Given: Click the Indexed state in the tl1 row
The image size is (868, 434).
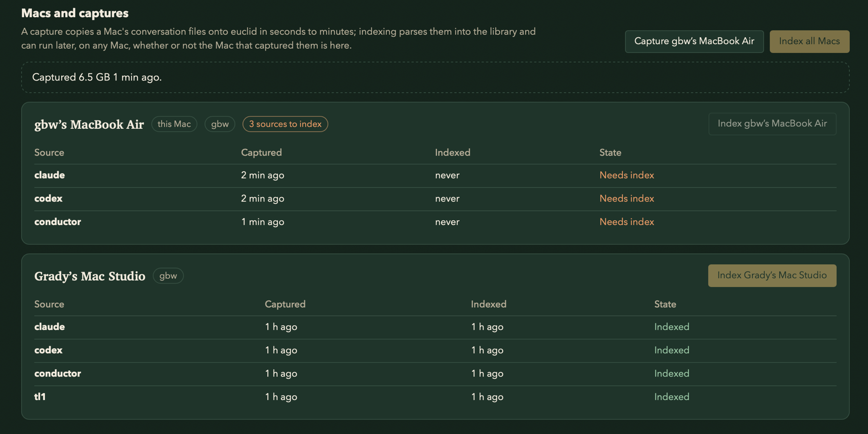Looking at the screenshot, I should click(672, 397).
